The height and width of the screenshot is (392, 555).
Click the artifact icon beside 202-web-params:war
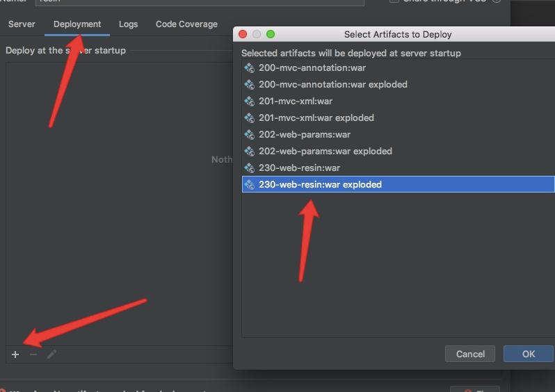pos(250,135)
